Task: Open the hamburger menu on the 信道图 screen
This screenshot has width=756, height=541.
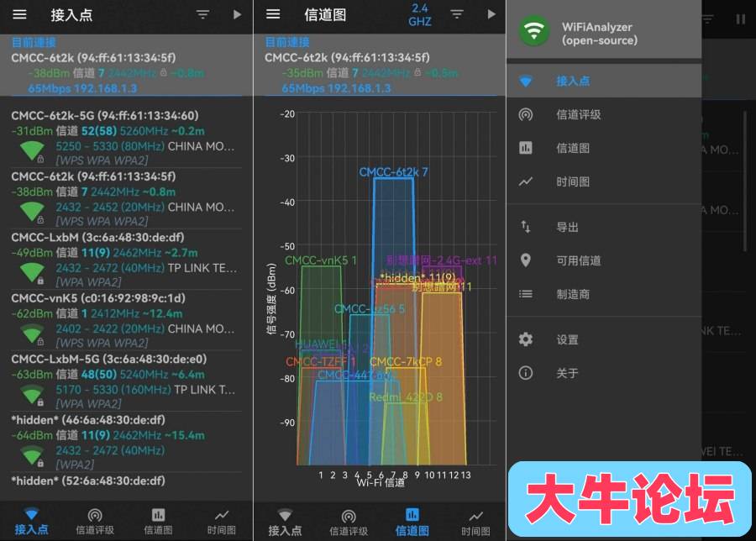Action: pos(273,14)
